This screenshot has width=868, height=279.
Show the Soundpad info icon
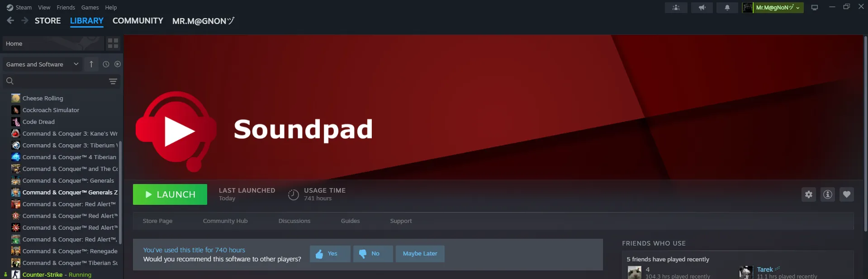pyautogui.click(x=828, y=194)
